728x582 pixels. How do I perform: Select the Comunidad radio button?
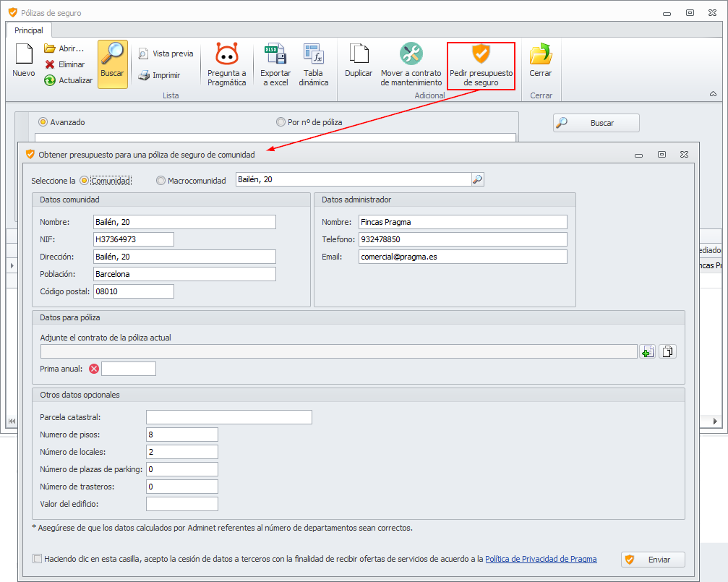point(84,180)
